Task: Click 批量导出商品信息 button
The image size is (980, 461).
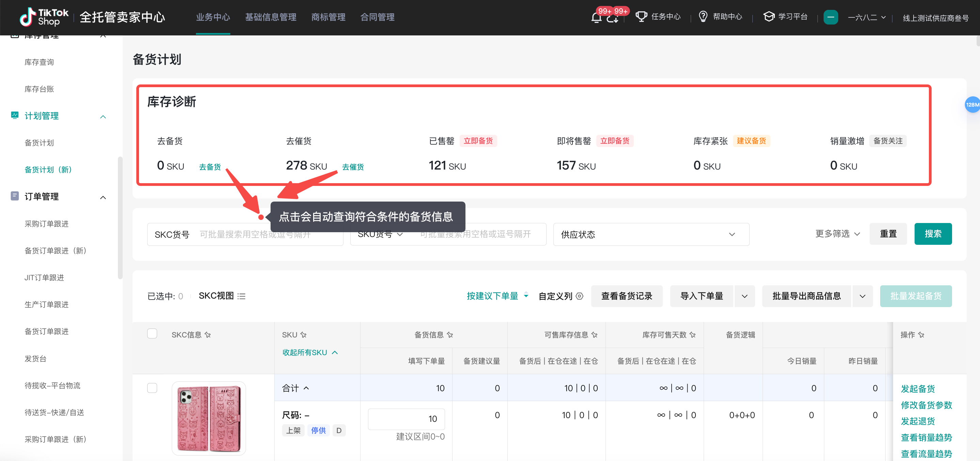Action: pyautogui.click(x=807, y=296)
